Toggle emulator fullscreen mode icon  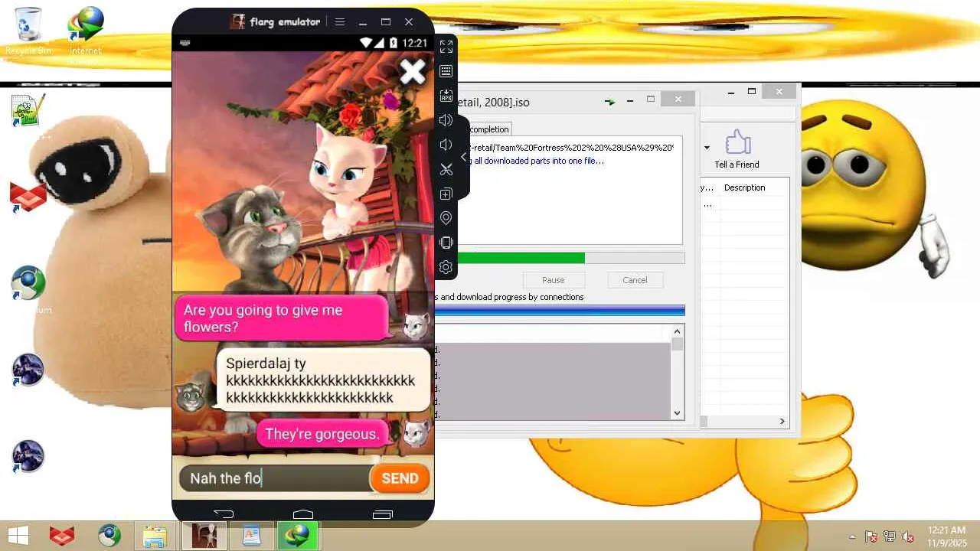(446, 47)
